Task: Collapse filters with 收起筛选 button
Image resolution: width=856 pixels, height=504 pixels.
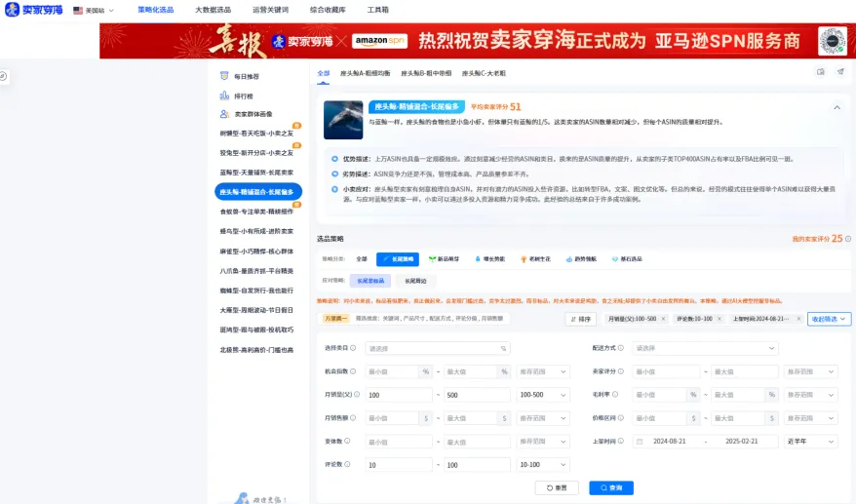Action: pos(829,319)
